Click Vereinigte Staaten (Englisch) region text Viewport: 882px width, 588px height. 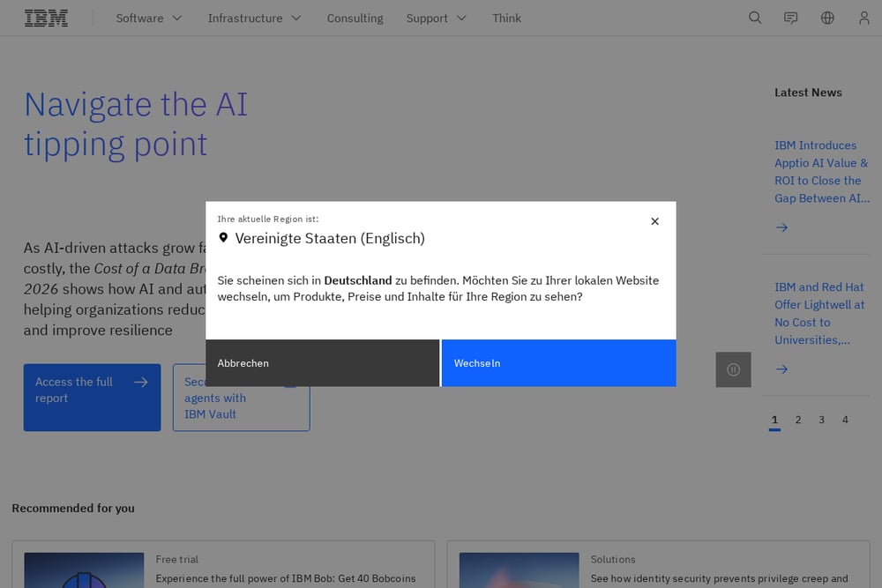330,238
